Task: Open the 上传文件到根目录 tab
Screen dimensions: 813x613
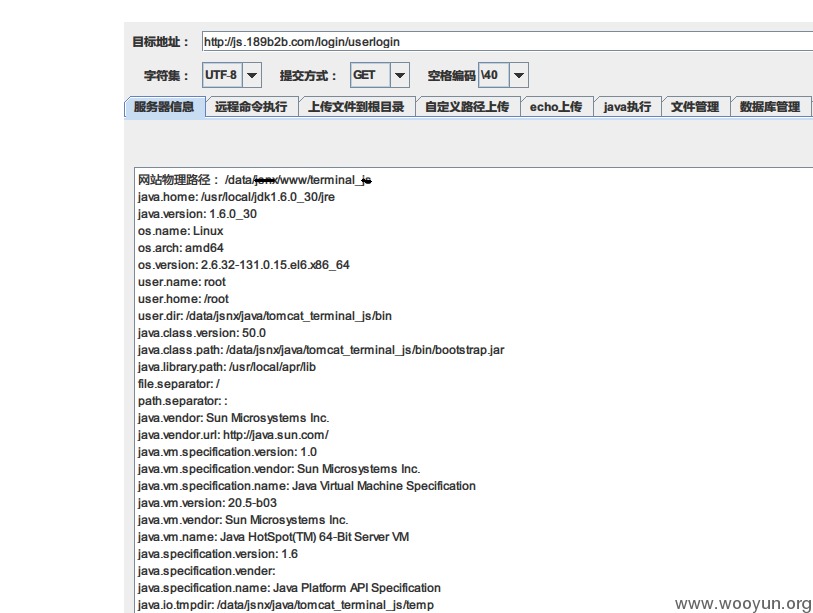Action: click(356, 107)
